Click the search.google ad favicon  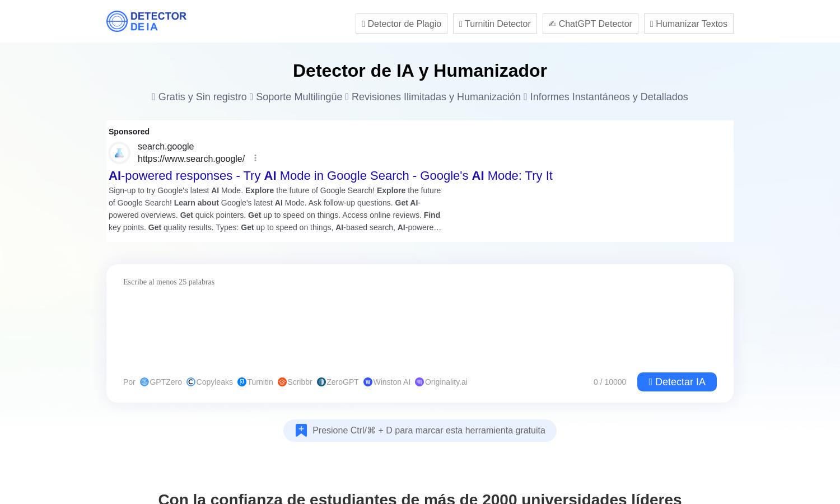(x=119, y=153)
